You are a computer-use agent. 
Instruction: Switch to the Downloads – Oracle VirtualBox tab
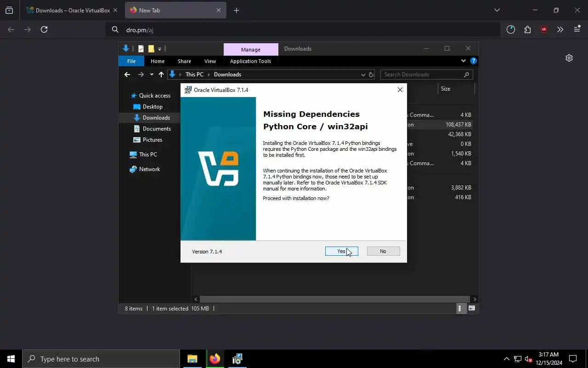click(x=69, y=10)
